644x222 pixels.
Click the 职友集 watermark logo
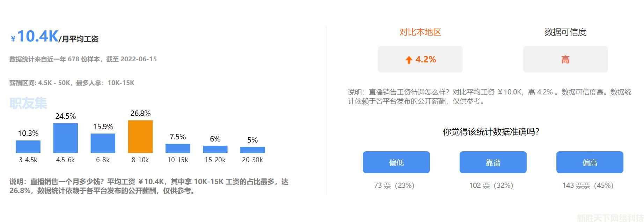(28, 103)
